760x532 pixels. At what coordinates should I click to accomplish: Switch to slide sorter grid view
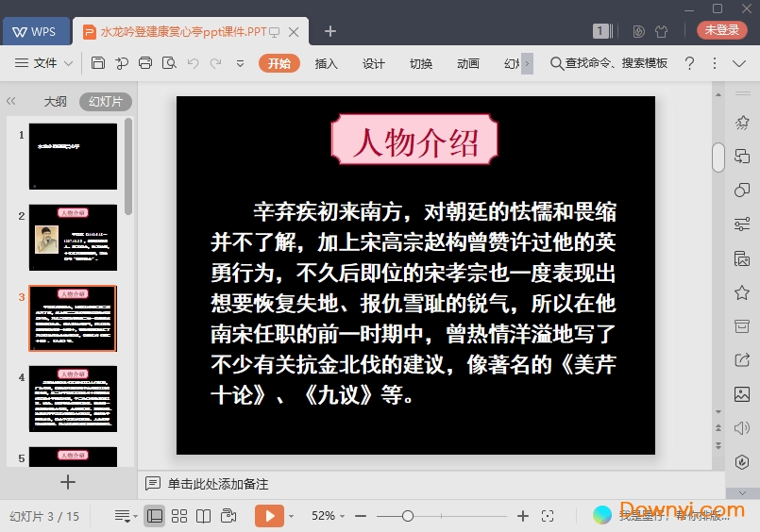pyautogui.click(x=178, y=516)
